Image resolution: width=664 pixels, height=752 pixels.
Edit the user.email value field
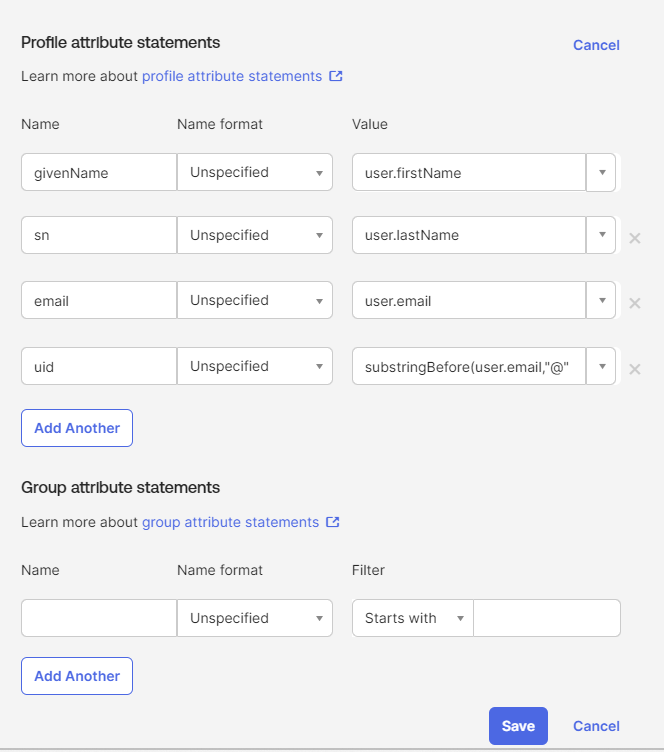click(x=469, y=300)
